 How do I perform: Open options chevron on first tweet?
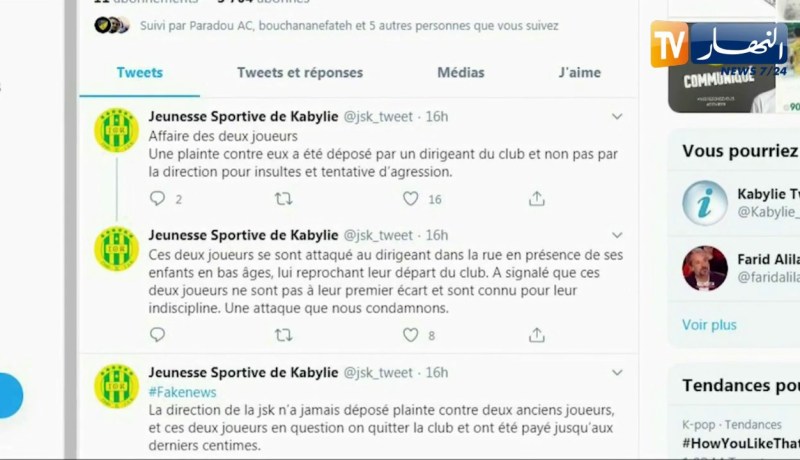click(x=617, y=116)
